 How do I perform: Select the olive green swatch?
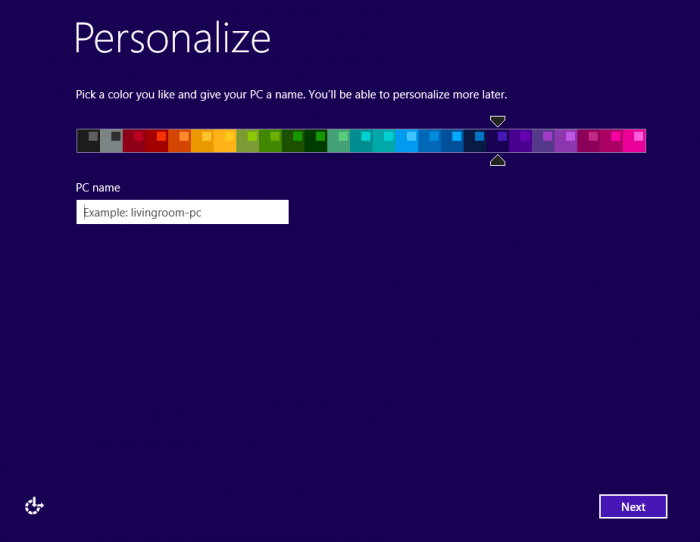248,141
